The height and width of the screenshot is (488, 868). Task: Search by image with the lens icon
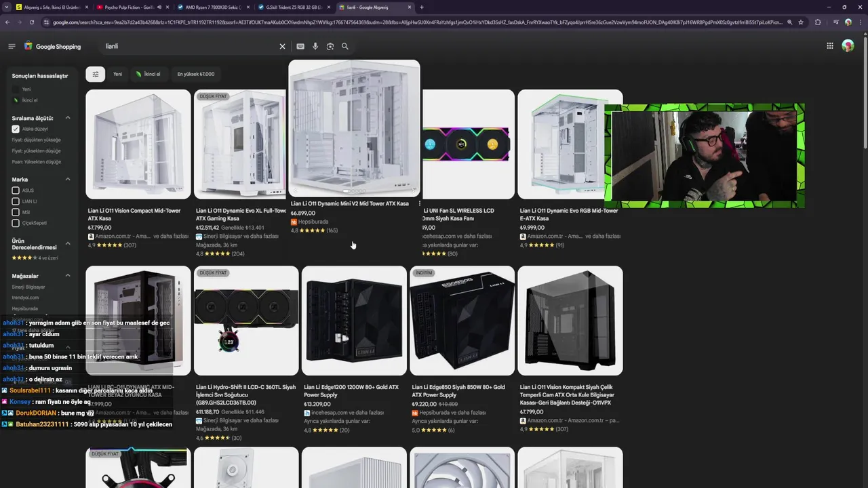(330, 46)
